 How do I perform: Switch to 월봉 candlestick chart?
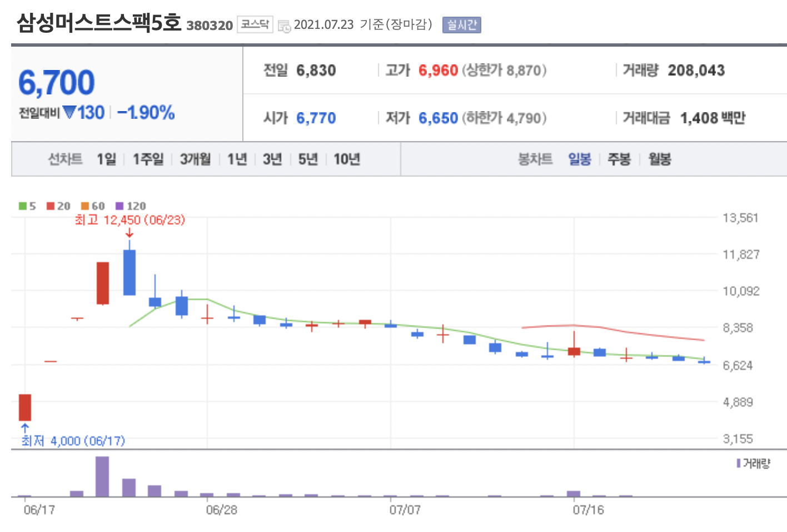pyautogui.click(x=660, y=159)
